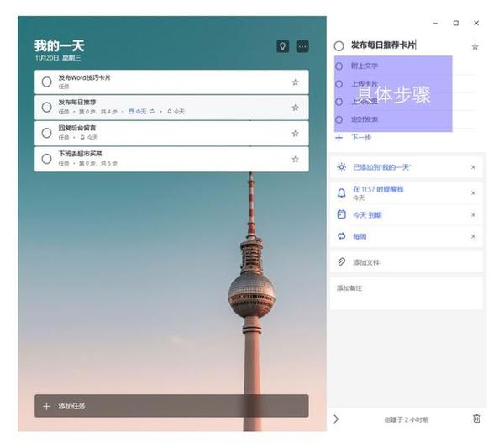504x448 pixels.
Task: Star the 回复后台留言 task as important
Action: click(295, 134)
